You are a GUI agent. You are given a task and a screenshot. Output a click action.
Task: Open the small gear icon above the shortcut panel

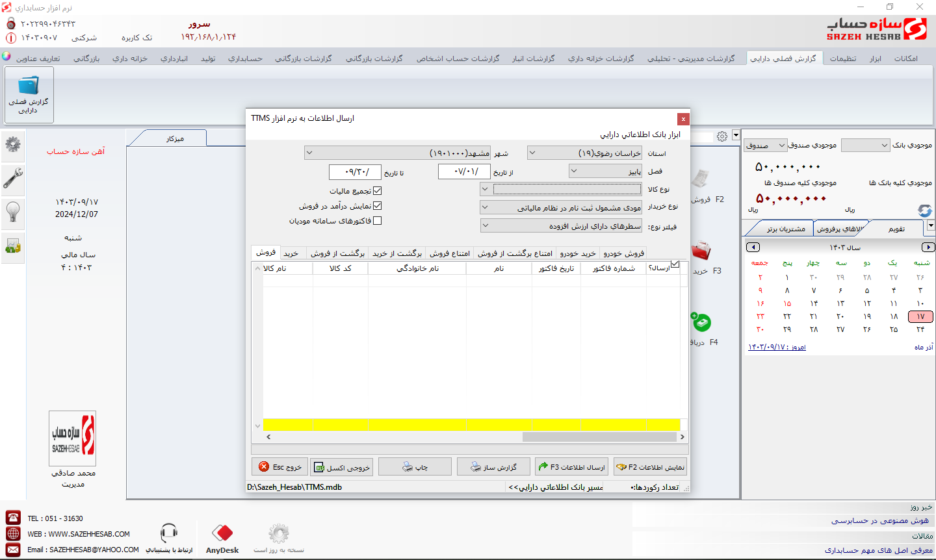[x=722, y=136]
